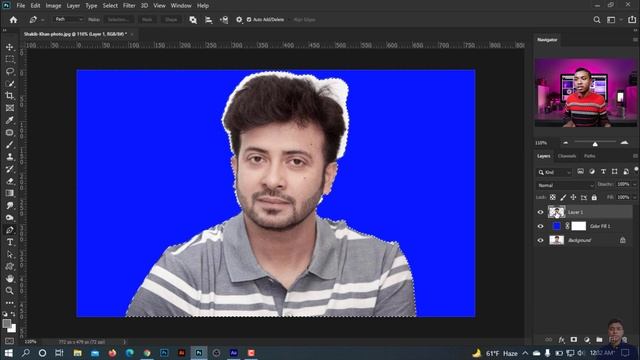Open the Kind layer filter dropdown
Image resolution: width=640 pixels, height=360 pixels.
pos(554,172)
